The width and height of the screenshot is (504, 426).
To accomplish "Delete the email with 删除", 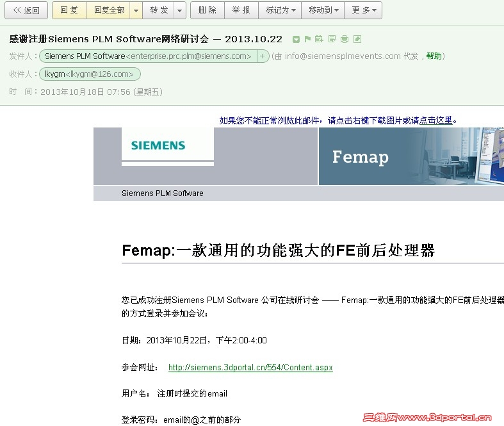I will 207,10.
